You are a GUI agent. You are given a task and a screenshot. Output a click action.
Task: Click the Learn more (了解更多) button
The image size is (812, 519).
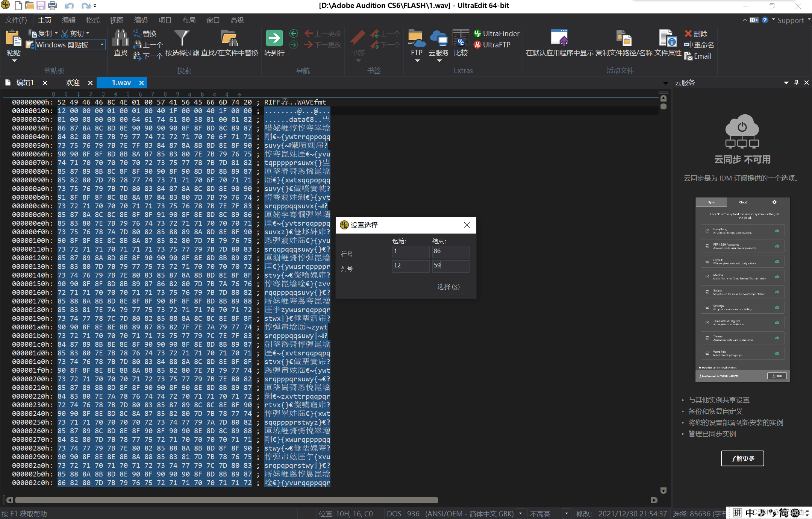(x=742, y=458)
